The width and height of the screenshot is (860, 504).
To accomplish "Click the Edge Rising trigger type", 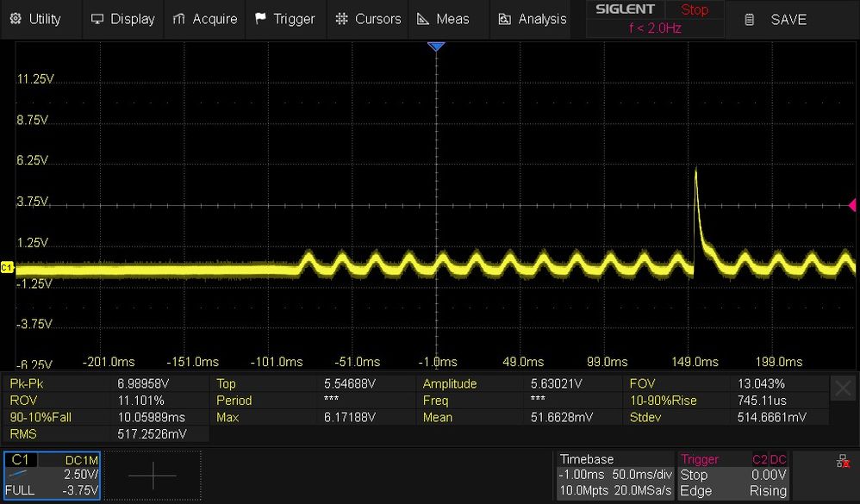I will 733,490.
